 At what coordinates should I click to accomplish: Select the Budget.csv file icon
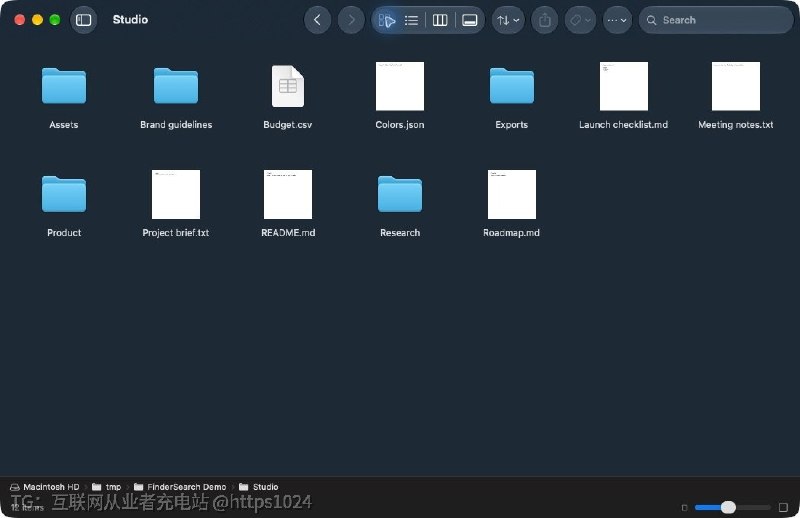[x=288, y=86]
